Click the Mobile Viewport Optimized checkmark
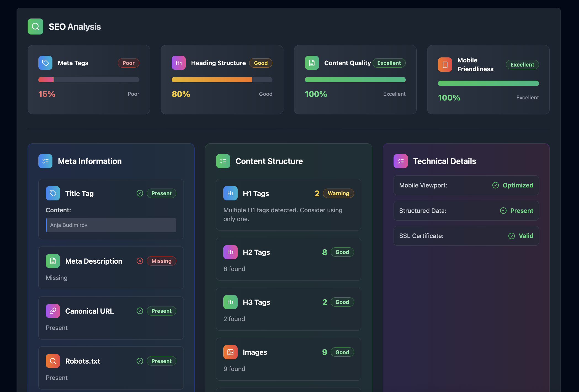Viewport: 579px width, 392px height. point(495,185)
